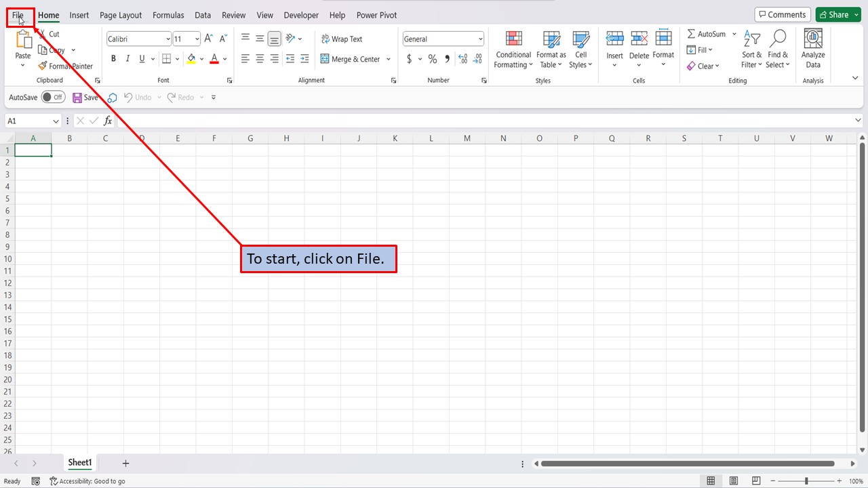Toggle AutoSave off switch
Screen dimensions: 868x488
click(53, 97)
